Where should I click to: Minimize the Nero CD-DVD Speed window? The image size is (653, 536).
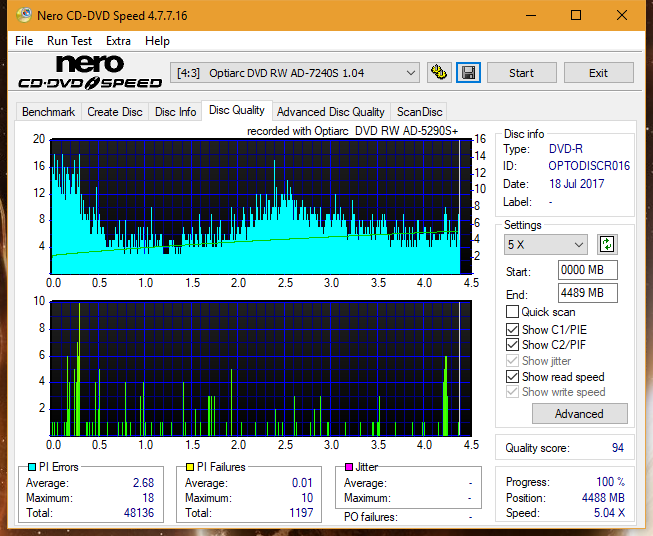tap(531, 15)
